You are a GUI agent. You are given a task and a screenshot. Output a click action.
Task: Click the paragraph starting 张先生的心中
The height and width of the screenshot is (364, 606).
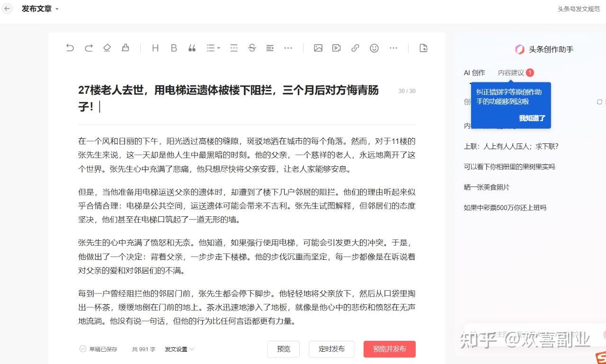pyautogui.click(x=247, y=257)
